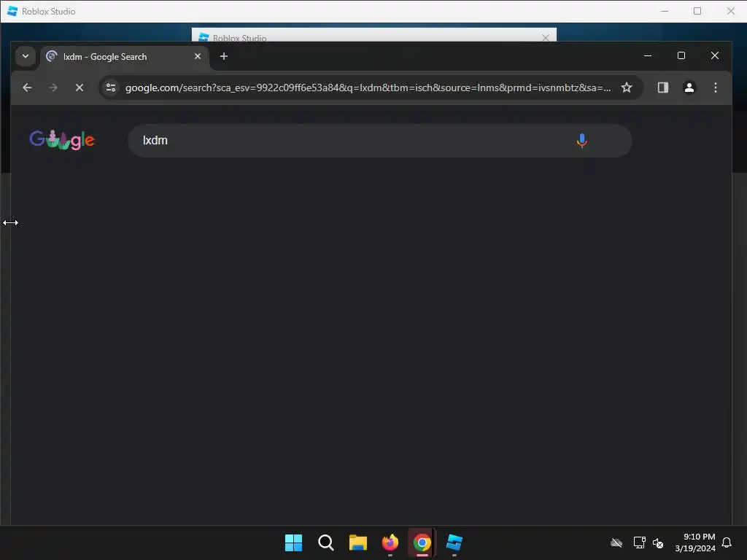View site information icon in address bar
Viewport: 747px width, 560px height.
[x=111, y=87]
